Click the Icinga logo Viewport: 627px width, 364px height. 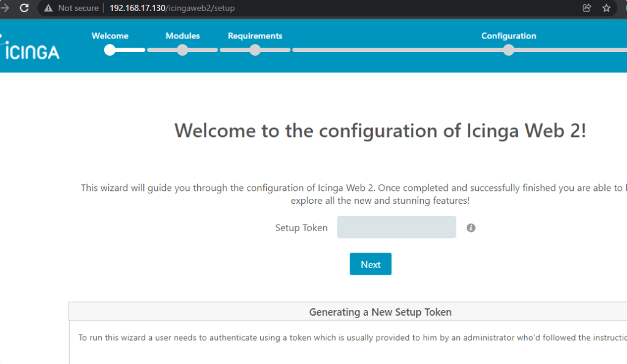(30, 49)
